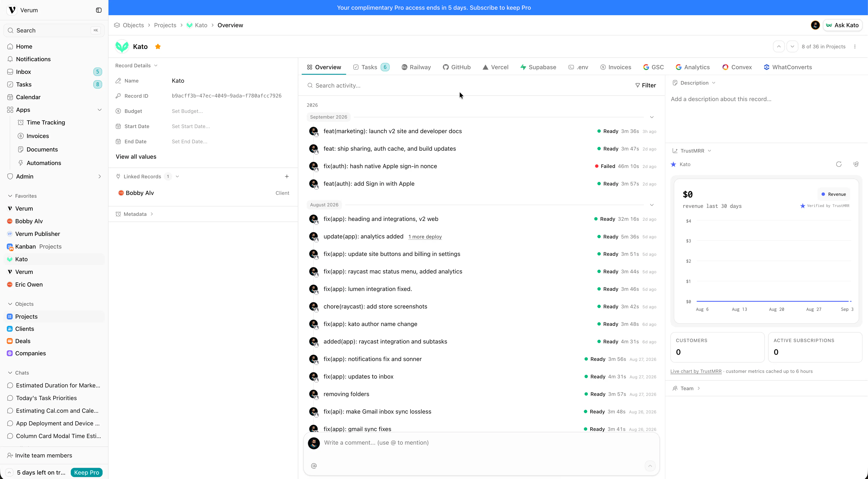Send the comment with the arrow button
Screen dimensions: 868x479
[650, 465]
